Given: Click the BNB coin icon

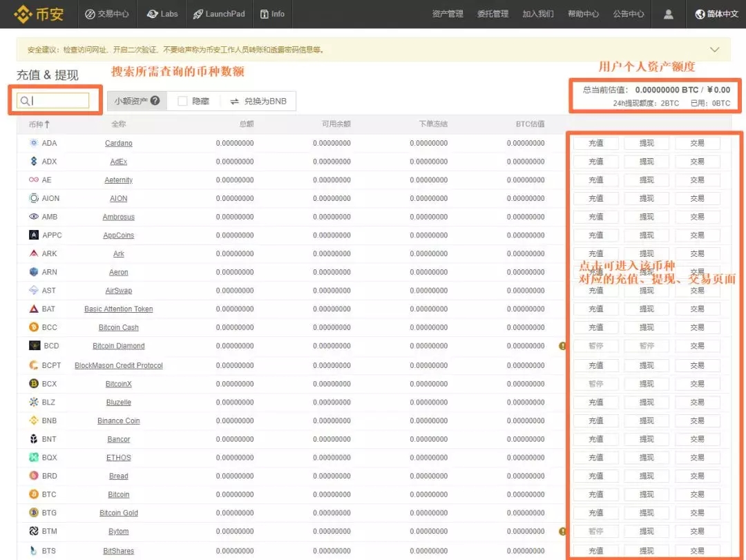Looking at the screenshot, I should click(33, 421).
